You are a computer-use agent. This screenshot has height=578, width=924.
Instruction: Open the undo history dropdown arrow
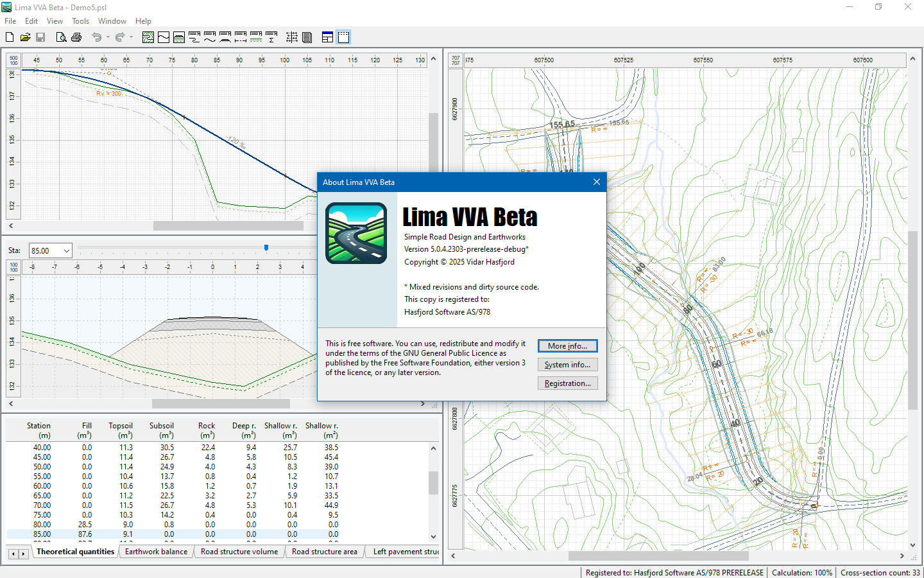click(x=108, y=37)
